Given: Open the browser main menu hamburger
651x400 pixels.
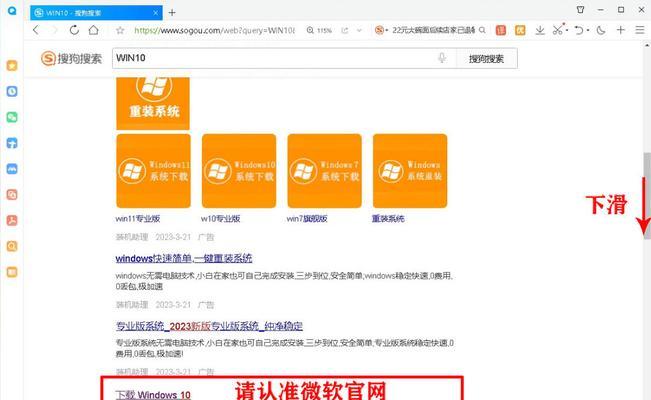Looking at the screenshot, I should point(640,30).
